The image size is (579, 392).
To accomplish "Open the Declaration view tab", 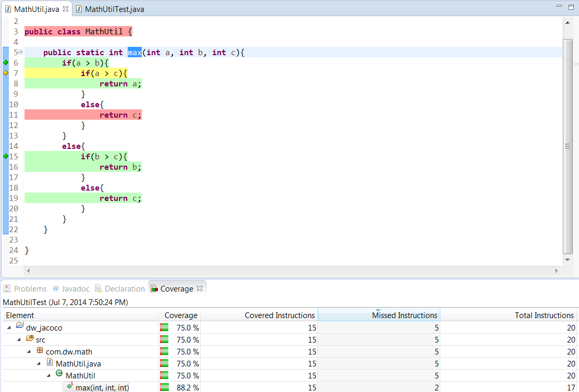I will pos(120,289).
